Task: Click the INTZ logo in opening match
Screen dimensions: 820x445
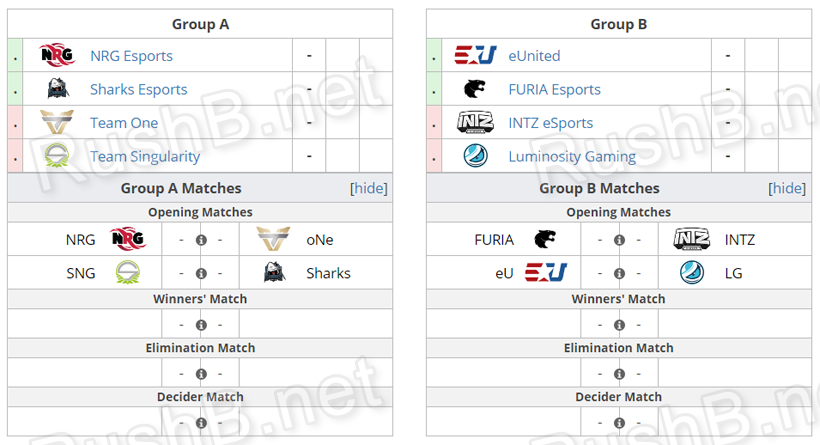Action: pos(691,240)
